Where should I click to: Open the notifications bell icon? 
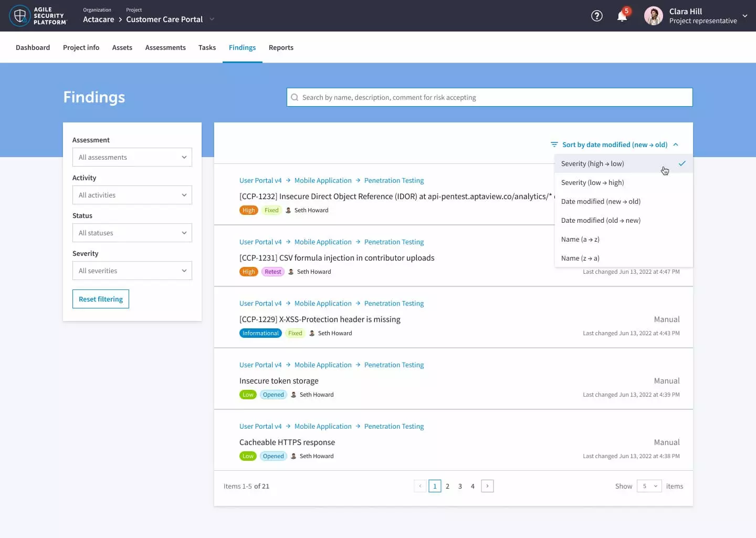[x=622, y=16]
